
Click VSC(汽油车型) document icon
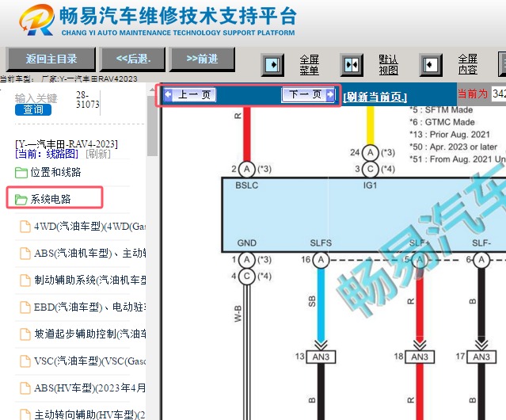pos(25,361)
